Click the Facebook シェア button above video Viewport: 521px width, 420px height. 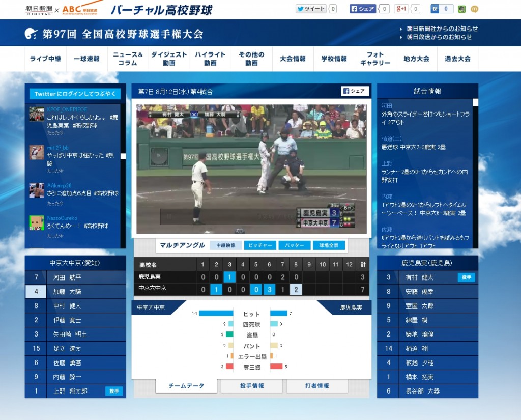click(x=355, y=91)
